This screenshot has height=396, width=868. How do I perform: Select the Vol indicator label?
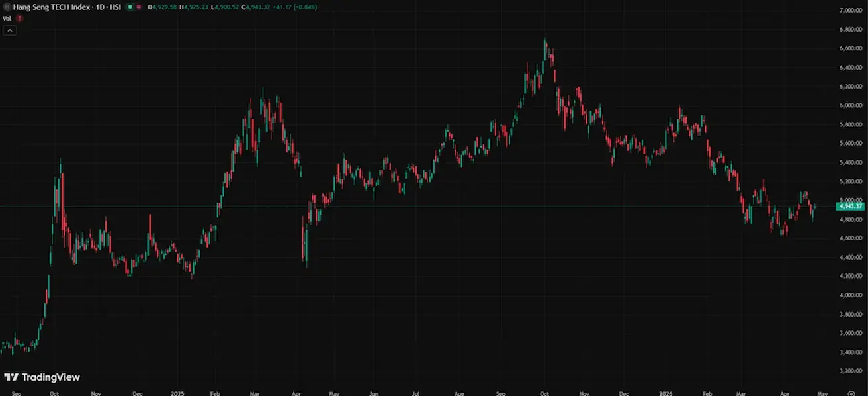pyautogui.click(x=7, y=18)
